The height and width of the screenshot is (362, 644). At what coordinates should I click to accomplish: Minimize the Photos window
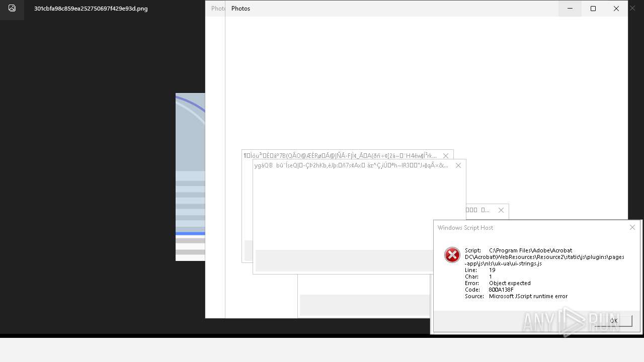570,9
